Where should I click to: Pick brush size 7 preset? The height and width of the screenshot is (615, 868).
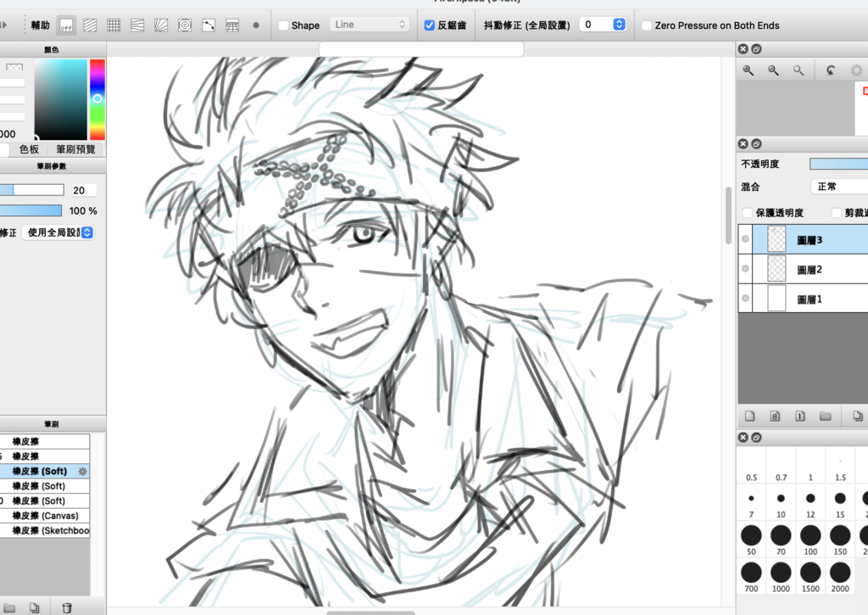click(x=751, y=503)
